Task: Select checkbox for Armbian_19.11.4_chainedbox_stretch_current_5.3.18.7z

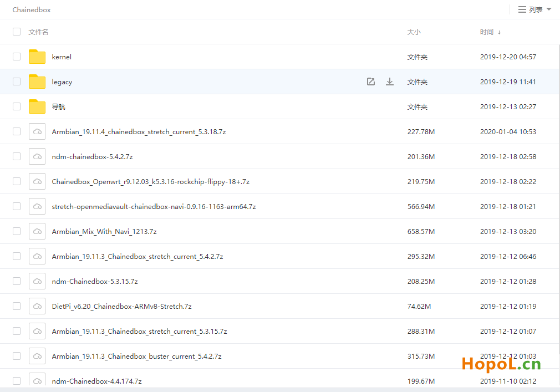Action: click(x=17, y=132)
